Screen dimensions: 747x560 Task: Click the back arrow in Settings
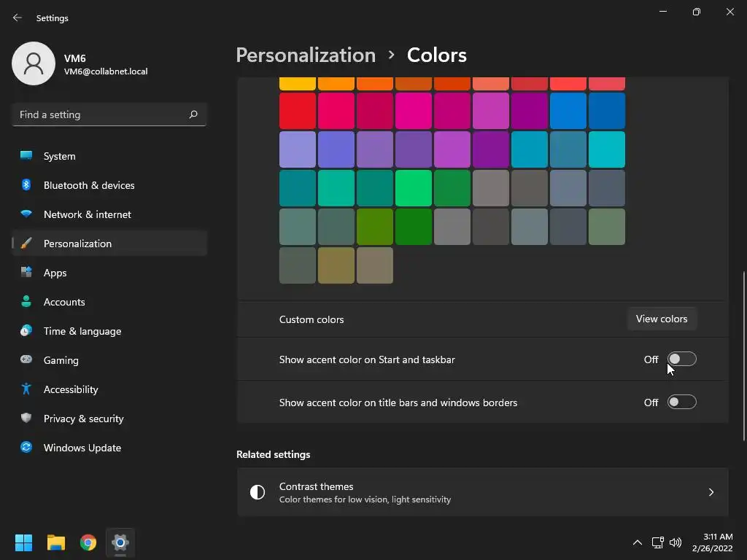[x=18, y=17]
